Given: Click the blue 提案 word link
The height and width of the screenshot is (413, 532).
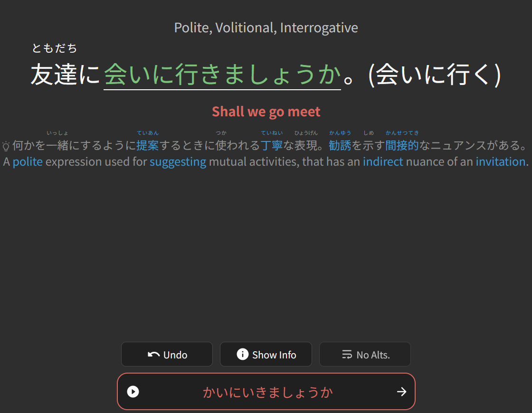Looking at the screenshot, I should 147,145.
